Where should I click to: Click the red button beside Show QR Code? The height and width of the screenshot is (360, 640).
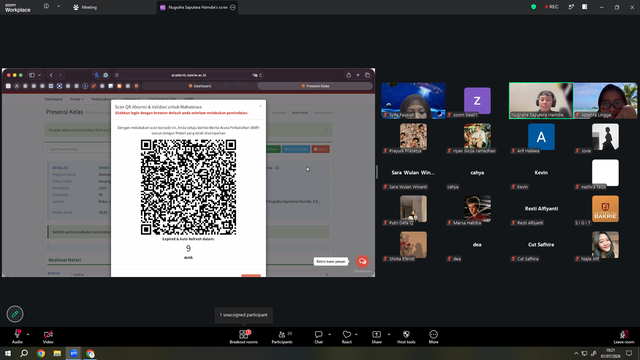[x=321, y=149]
